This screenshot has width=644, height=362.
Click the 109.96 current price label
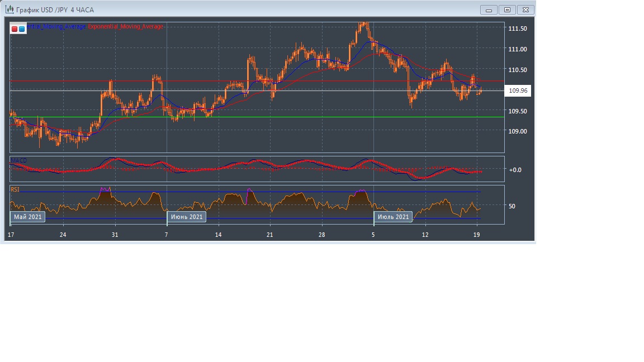[519, 90]
